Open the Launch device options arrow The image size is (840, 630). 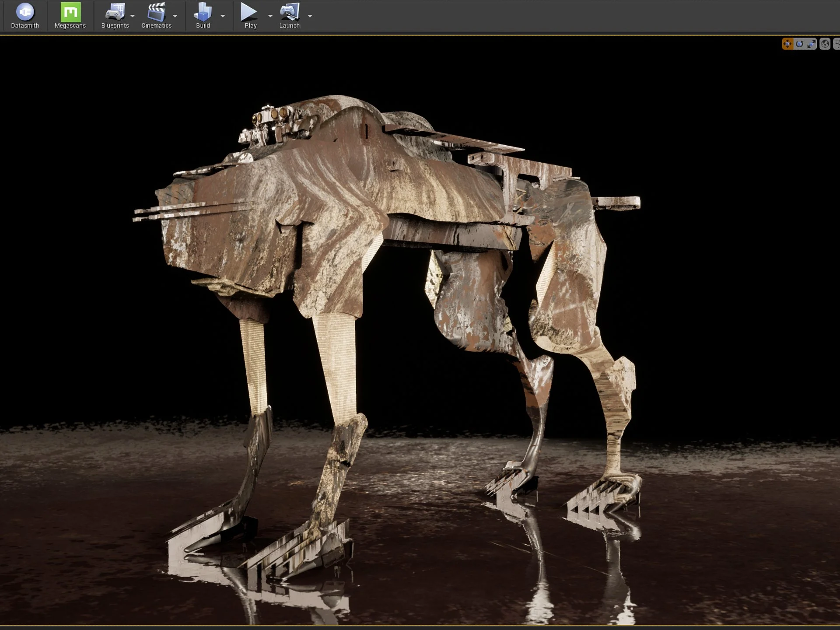(310, 16)
